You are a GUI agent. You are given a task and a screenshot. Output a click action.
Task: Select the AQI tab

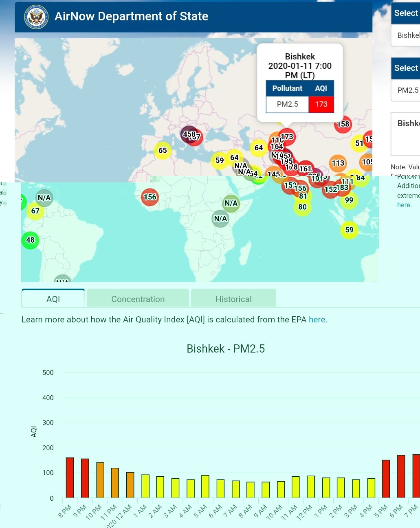(53, 299)
